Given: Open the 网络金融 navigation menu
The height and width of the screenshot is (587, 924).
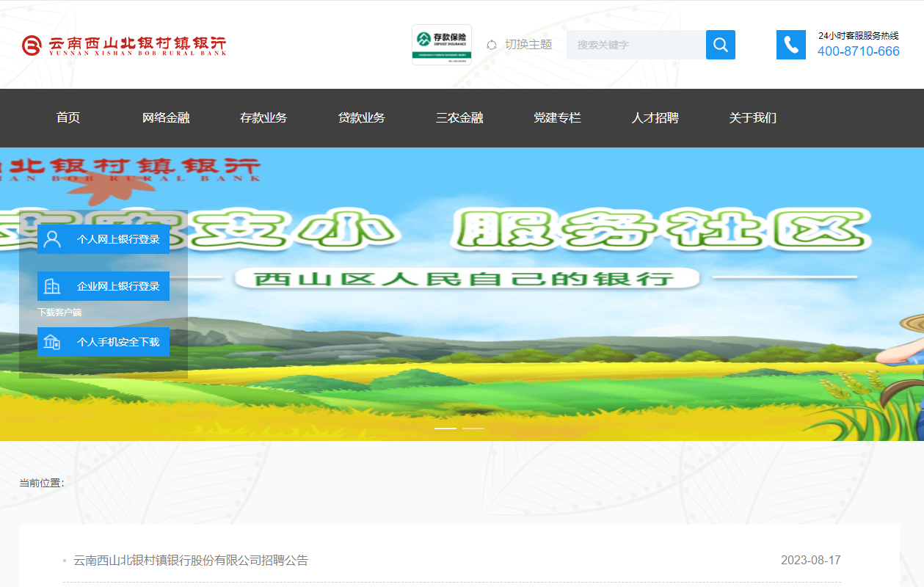Looking at the screenshot, I should 166,118.
